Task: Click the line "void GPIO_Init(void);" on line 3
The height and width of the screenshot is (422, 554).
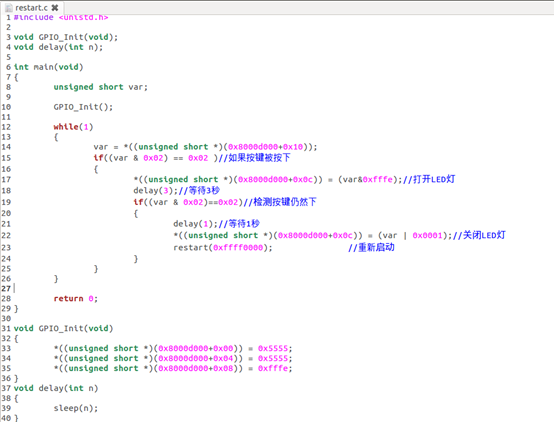Action: coord(66,37)
